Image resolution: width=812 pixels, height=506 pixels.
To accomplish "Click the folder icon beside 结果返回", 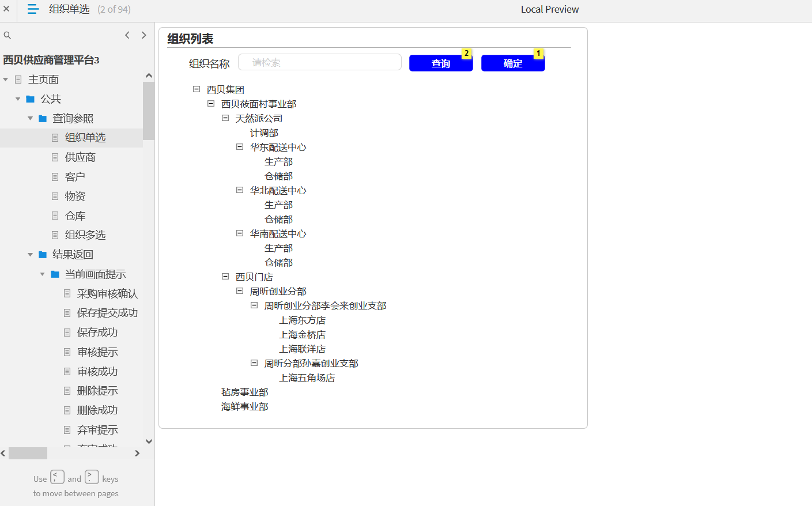I will (43, 255).
